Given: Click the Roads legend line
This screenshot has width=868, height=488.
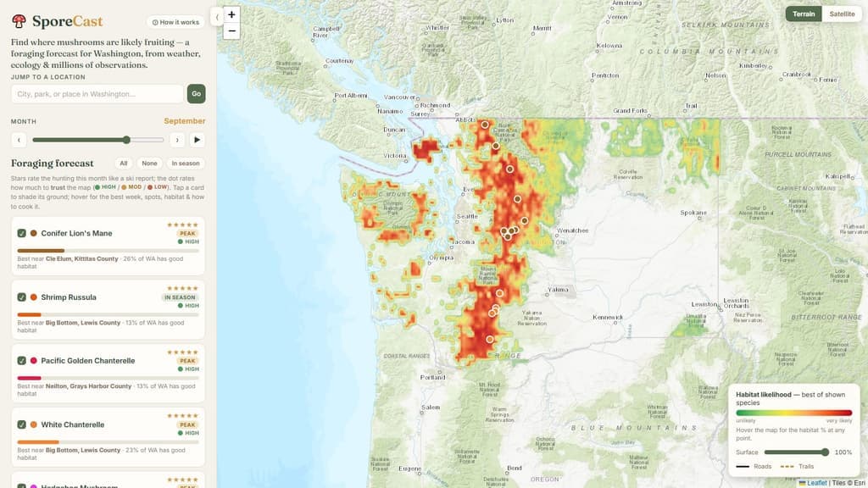Looking at the screenshot, I should click(x=743, y=467).
